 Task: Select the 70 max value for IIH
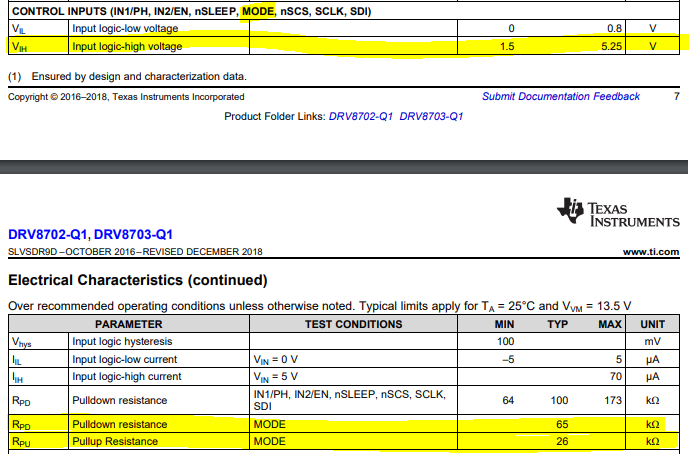[x=616, y=377]
